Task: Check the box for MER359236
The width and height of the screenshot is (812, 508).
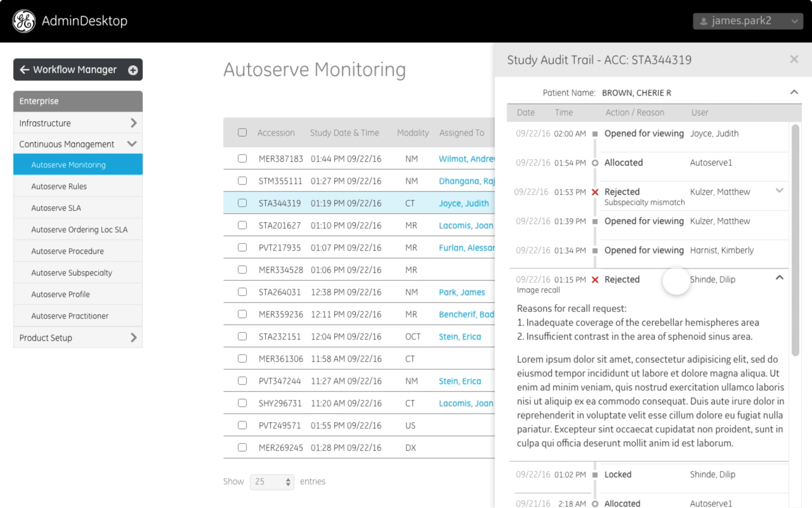Action: pyautogui.click(x=242, y=314)
